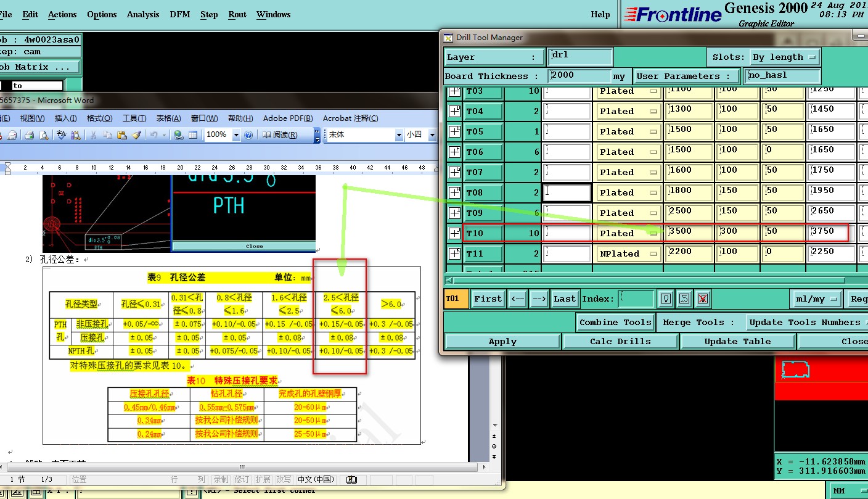Click the Undo arrow icon in Word

pos(154,135)
